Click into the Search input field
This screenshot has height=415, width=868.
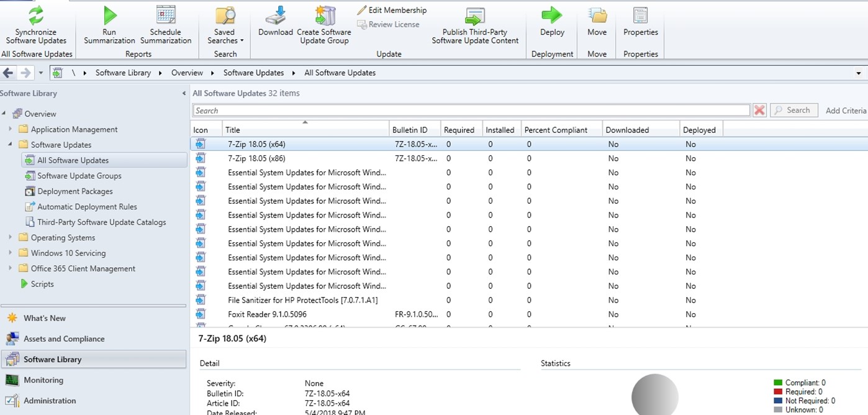pos(471,111)
